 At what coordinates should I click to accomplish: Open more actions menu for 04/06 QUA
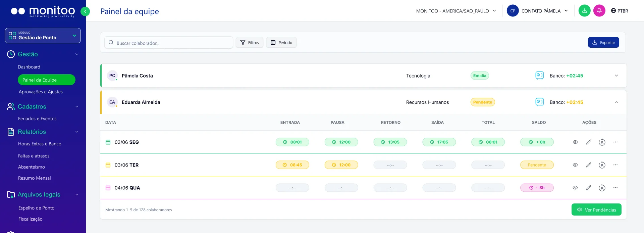tap(615, 188)
